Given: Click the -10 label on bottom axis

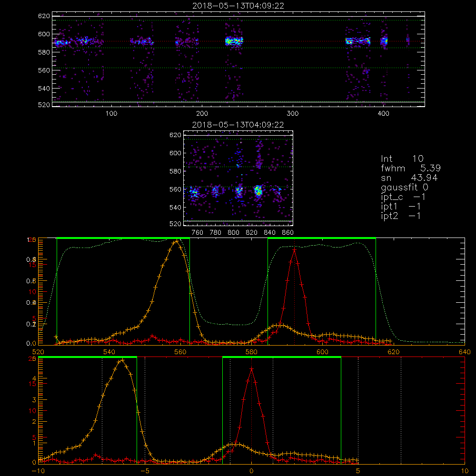Looking at the screenshot, I should click(x=38, y=471).
